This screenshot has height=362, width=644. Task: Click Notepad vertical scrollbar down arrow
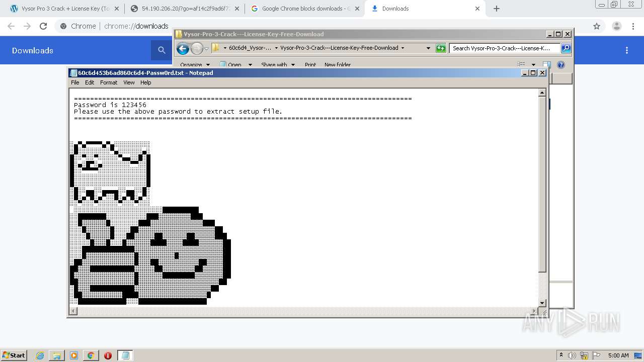click(542, 303)
